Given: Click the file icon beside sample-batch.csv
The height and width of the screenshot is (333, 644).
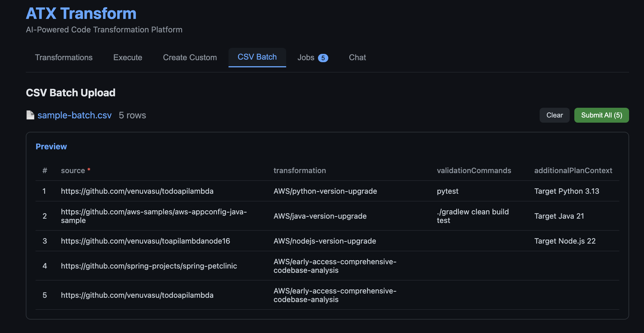Looking at the screenshot, I should [30, 115].
